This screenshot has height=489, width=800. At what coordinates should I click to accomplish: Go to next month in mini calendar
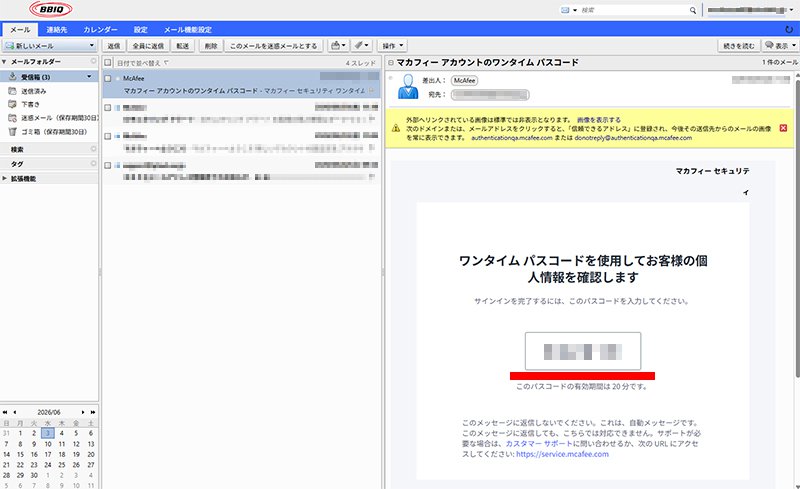[x=83, y=412]
